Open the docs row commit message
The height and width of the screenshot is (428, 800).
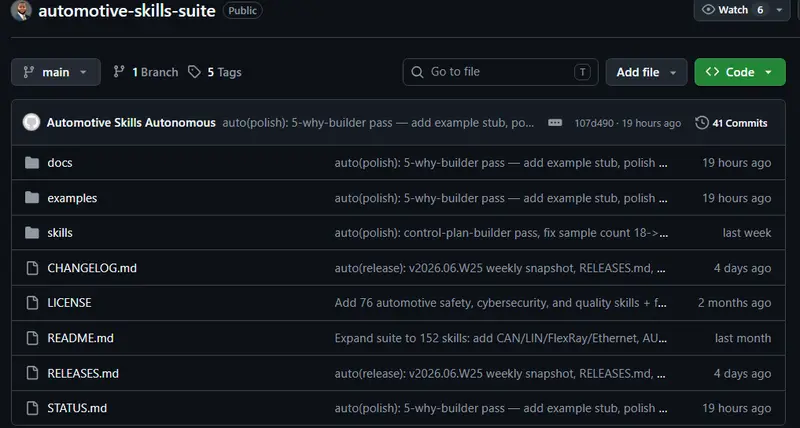[x=501, y=163]
